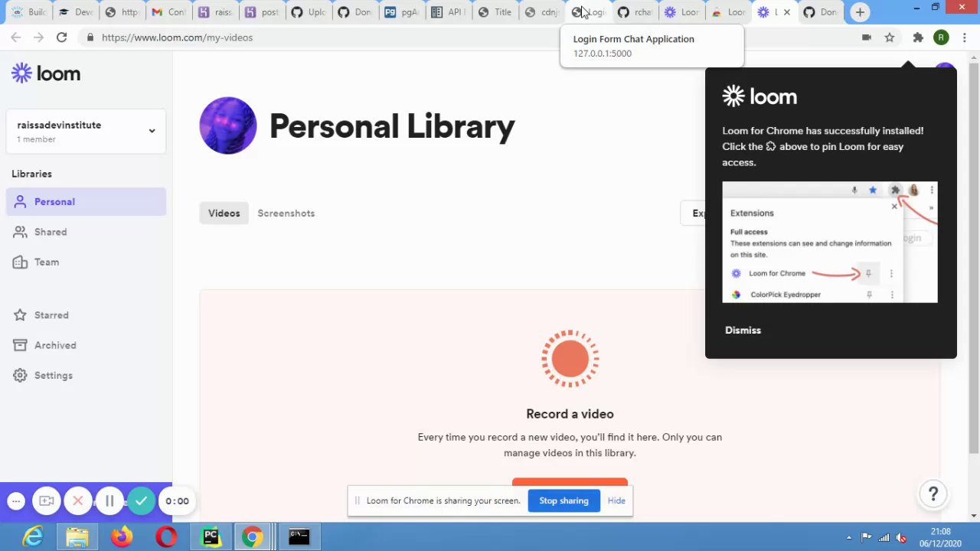Viewport: 980px width, 551px height.
Task: Click Stop sharing button
Action: coord(563,500)
